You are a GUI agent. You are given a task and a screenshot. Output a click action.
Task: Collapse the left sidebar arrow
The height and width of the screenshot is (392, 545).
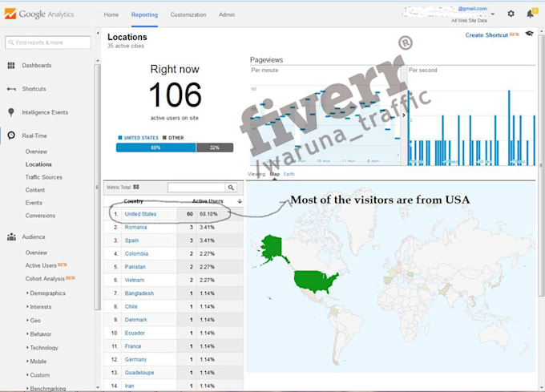pos(98,33)
